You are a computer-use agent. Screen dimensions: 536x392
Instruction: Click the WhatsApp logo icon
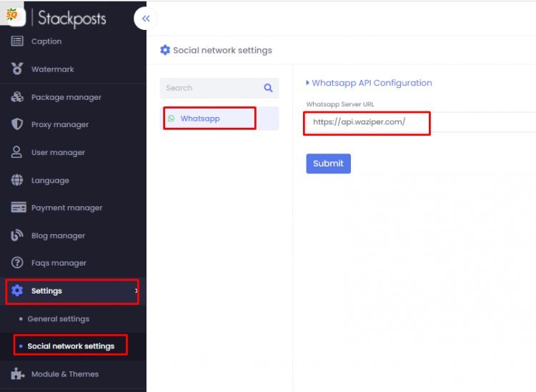pyautogui.click(x=172, y=119)
